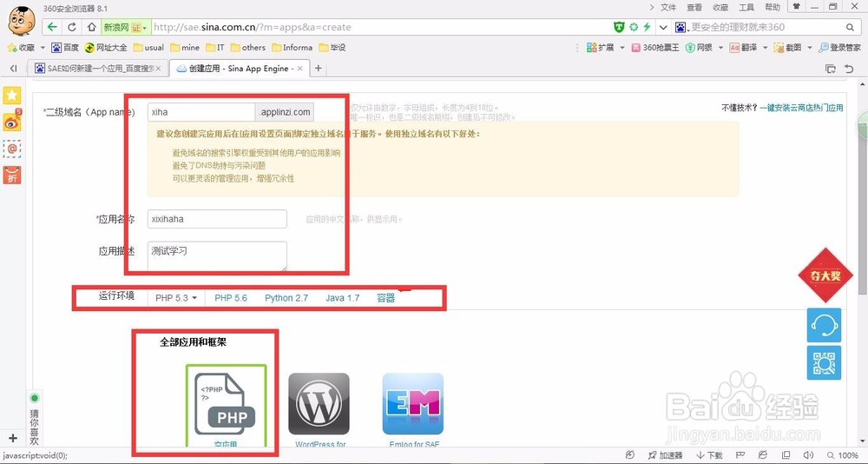Click the App name field containing xiha

pyautogui.click(x=201, y=112)
